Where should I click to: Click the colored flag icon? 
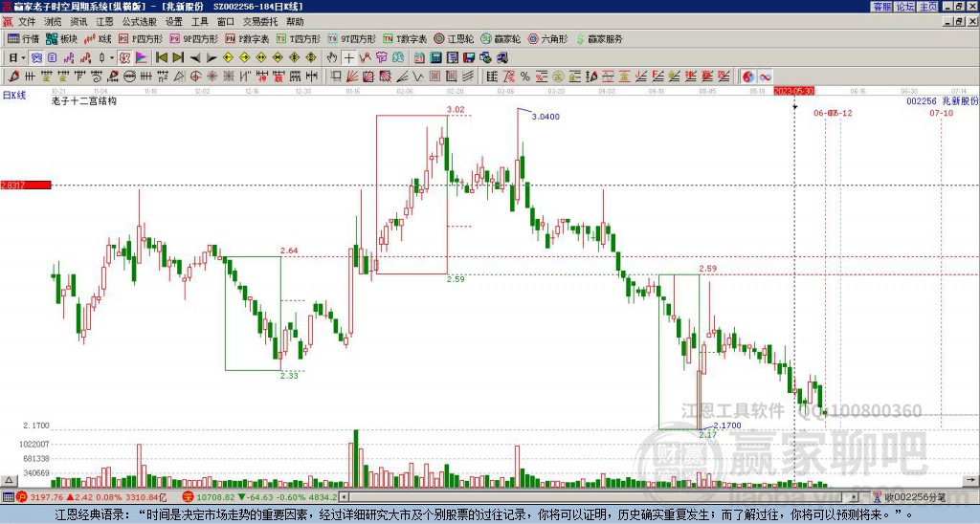(142, 58)
